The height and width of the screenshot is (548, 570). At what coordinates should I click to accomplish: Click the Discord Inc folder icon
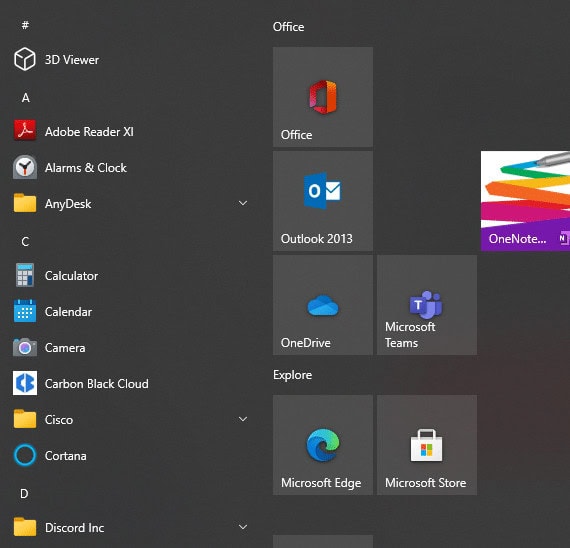click(x=25, y=527)
